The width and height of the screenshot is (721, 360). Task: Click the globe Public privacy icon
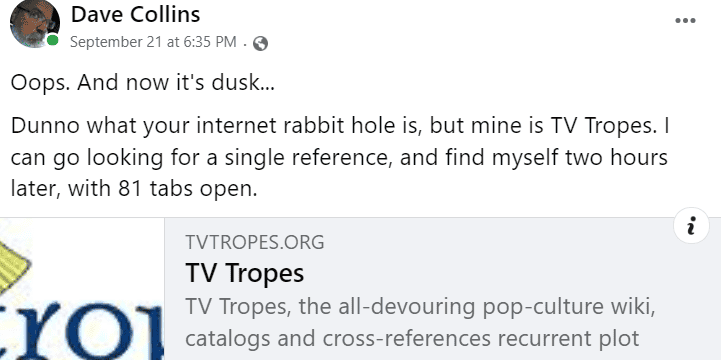tap(260, 43)
